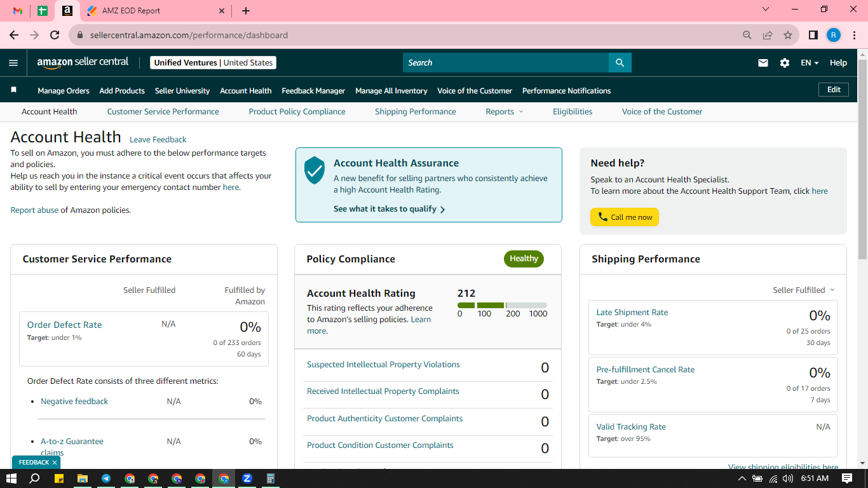Click the Healthy status badge

524,259
